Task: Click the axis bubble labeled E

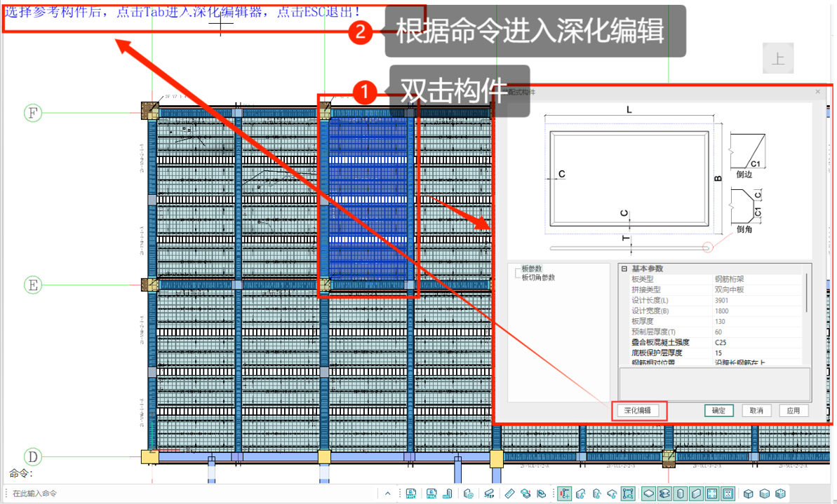Action: (33, 285)
